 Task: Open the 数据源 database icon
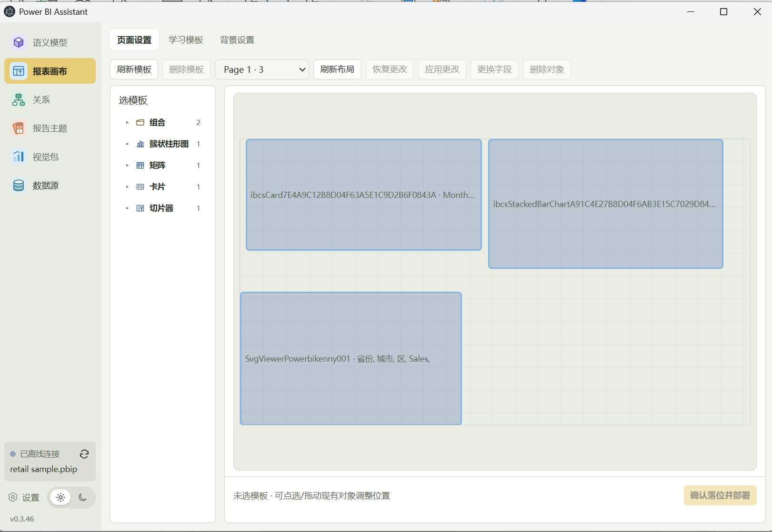(19, 186)
